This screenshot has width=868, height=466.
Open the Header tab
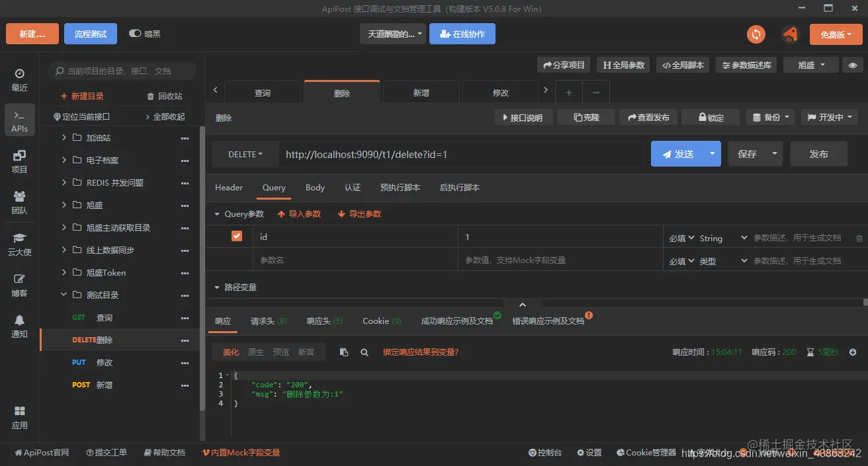[x=229, y=188]
